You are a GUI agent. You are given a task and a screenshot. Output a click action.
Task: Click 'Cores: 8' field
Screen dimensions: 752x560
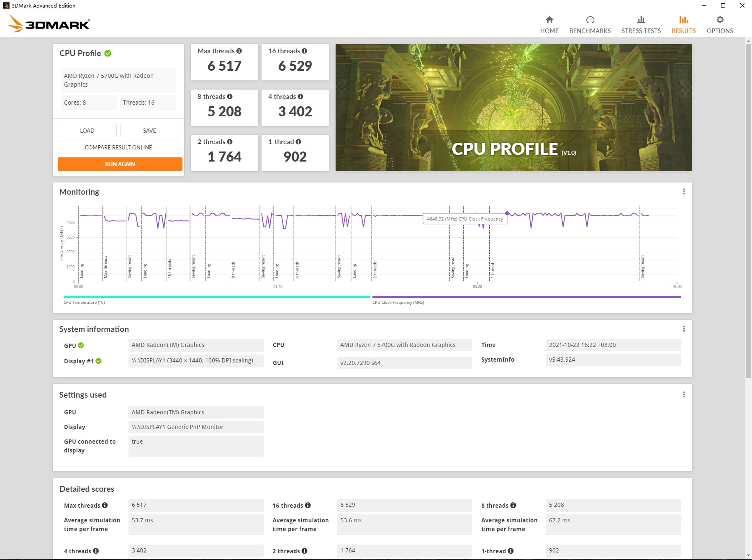pyautogui.click(x=89, y=103)
